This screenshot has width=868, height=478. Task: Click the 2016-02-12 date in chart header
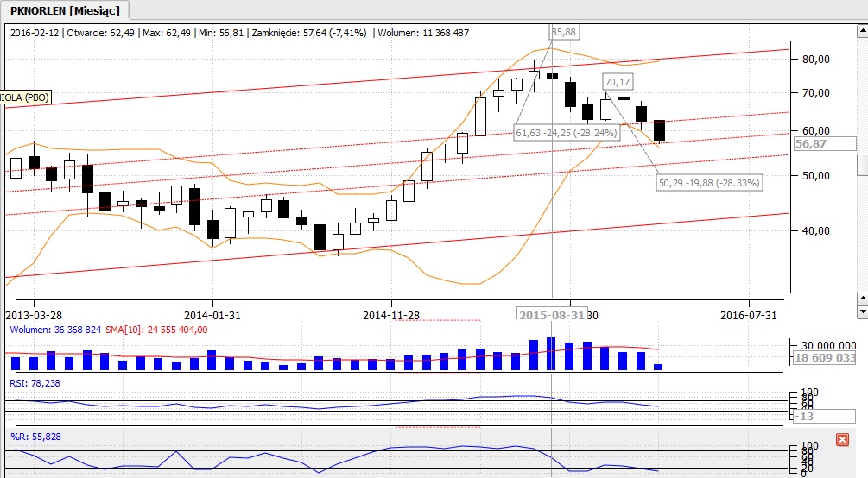tap(35, 33)
